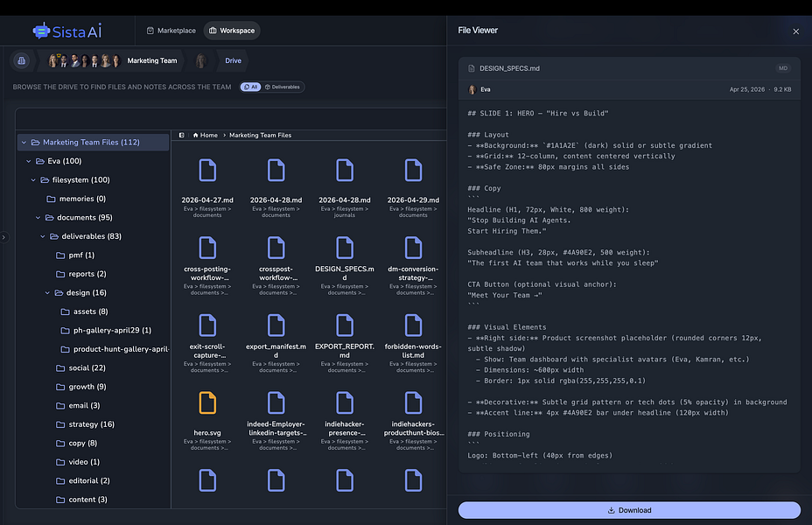This screenshot has width=812, height=525.
Task: Open the EXPORT_REPORT.md file icon
Action: 345,325
